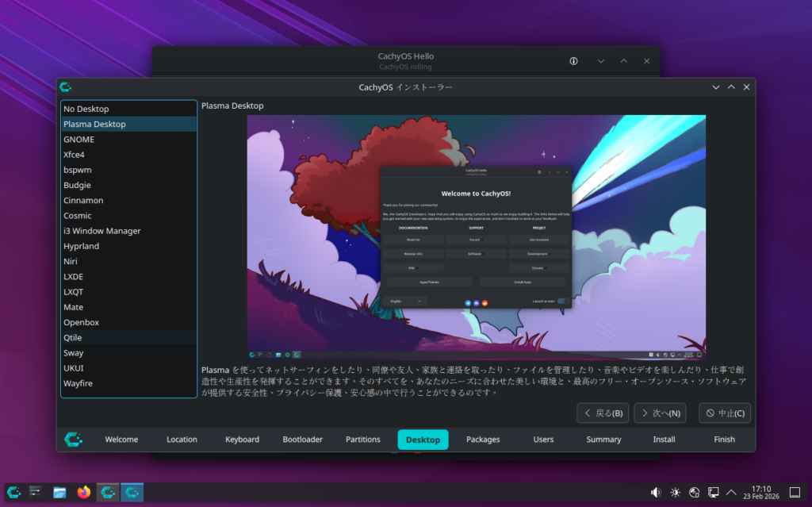Image resolution: width=812 pixels, height=507 pixels.
Task: Choose Hyprland from the desktop list
Action: (82, 247)
